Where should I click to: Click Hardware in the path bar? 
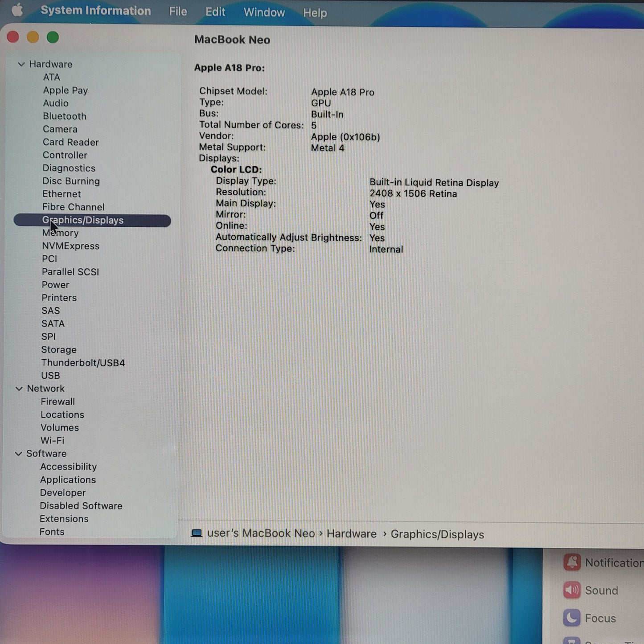352,533
